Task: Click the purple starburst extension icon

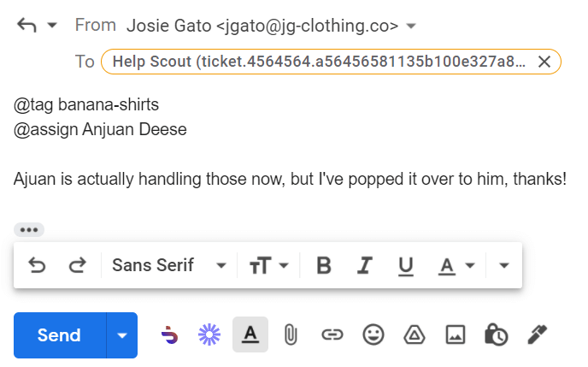Action: coord(209,335)
